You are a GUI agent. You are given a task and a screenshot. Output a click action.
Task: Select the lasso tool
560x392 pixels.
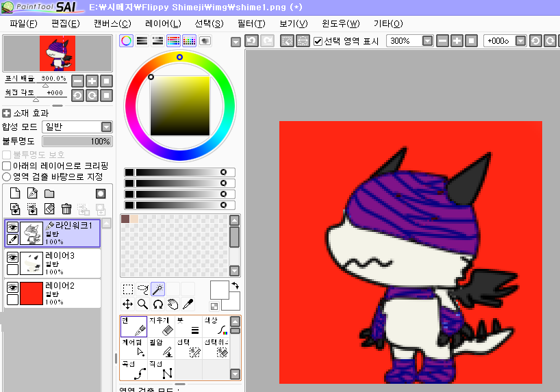[143, 289]
